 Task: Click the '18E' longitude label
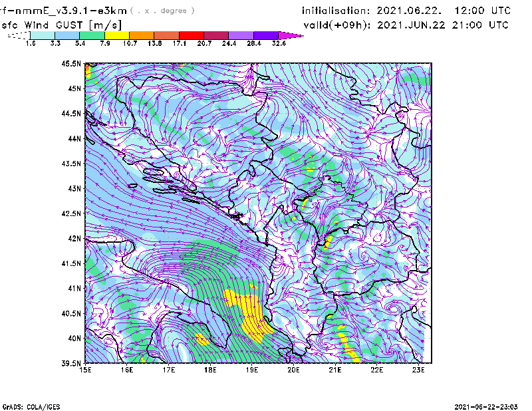tap(210, 370)
